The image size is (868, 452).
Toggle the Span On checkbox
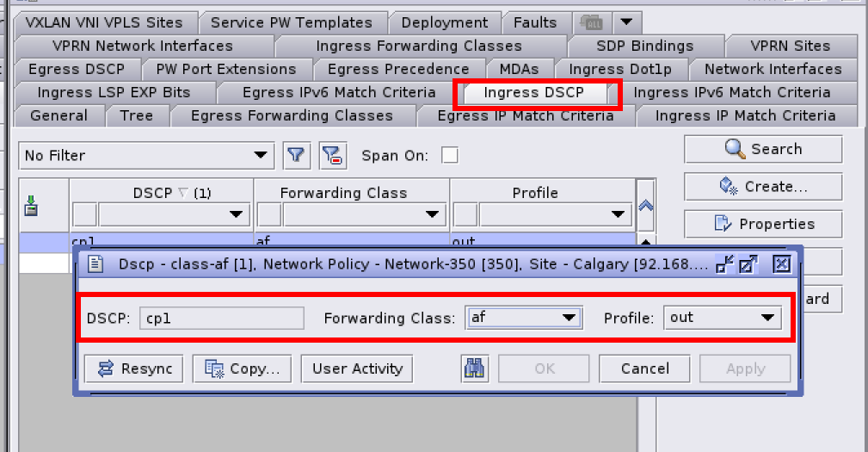449,155
